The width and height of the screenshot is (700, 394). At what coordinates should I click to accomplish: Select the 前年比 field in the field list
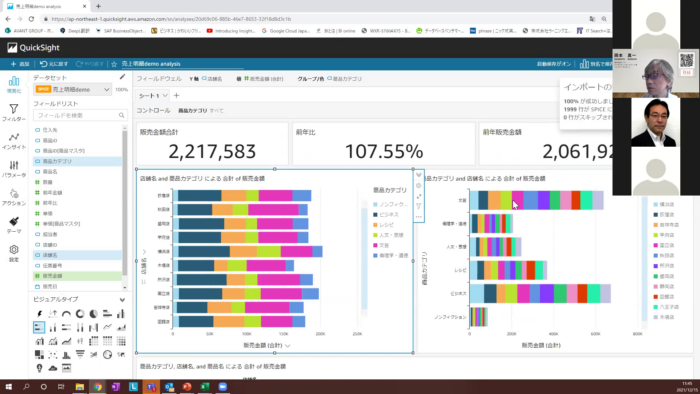point(77,203)
